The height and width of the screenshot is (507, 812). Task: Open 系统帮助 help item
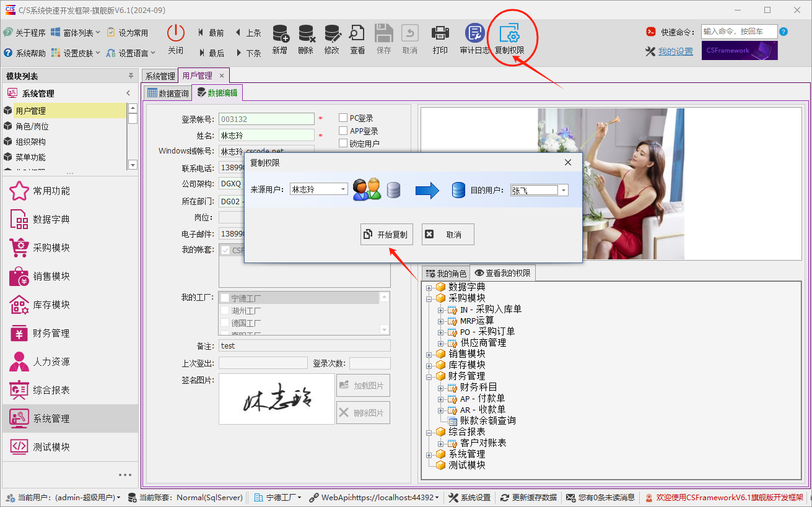tap(24, 53)
